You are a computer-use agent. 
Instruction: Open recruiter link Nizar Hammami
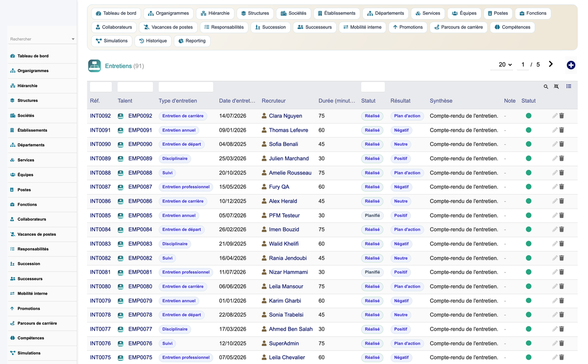click(x=288, y=272)
